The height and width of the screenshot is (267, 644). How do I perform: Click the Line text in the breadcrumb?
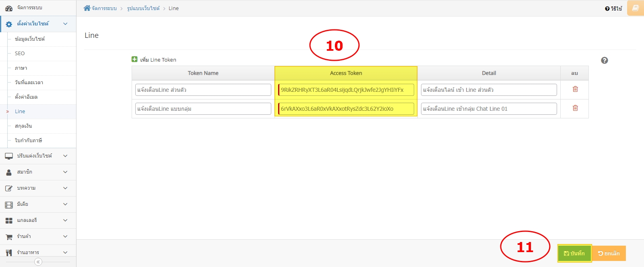[173, 8]
